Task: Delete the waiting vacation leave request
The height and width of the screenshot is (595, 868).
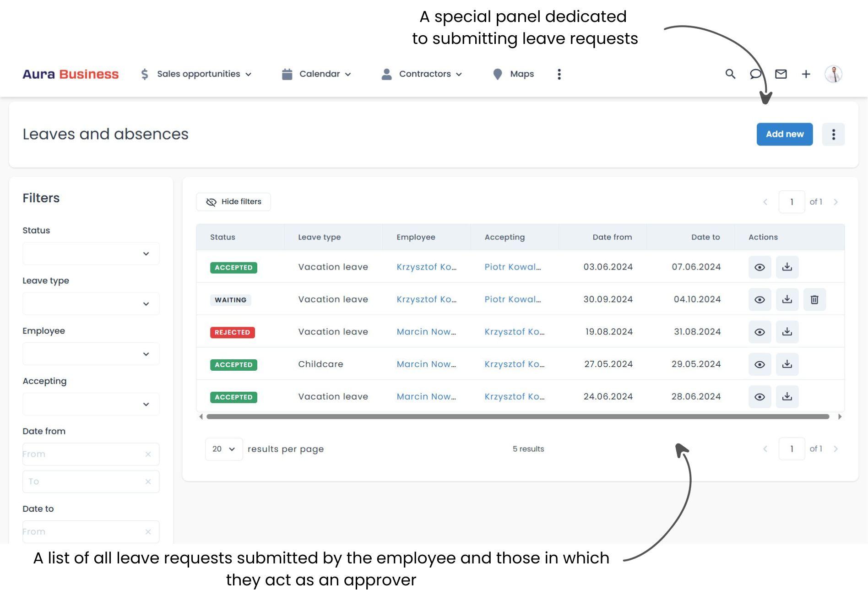Action: click(x=815, y=299)
